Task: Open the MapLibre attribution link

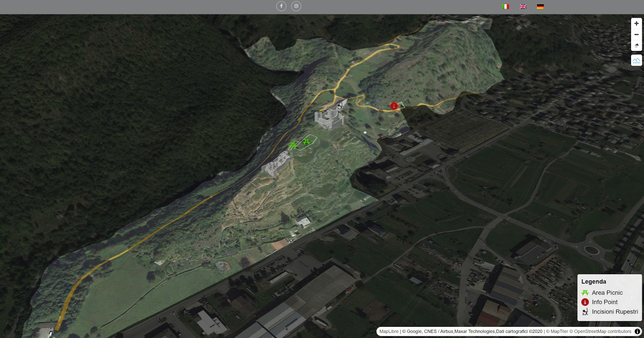Action: pos(389,332)
